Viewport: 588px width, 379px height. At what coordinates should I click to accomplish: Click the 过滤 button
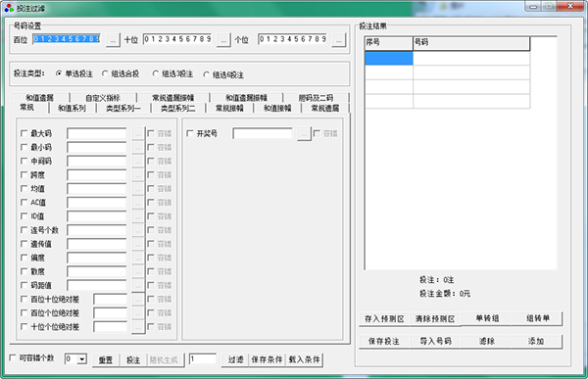(x=235, y=359)
